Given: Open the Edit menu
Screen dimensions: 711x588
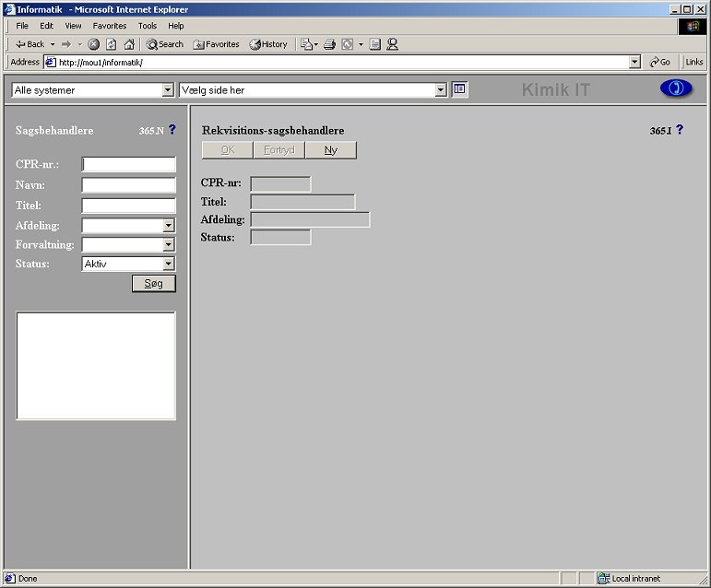Looking at the screenshot, I should click(x=46, y=26).
